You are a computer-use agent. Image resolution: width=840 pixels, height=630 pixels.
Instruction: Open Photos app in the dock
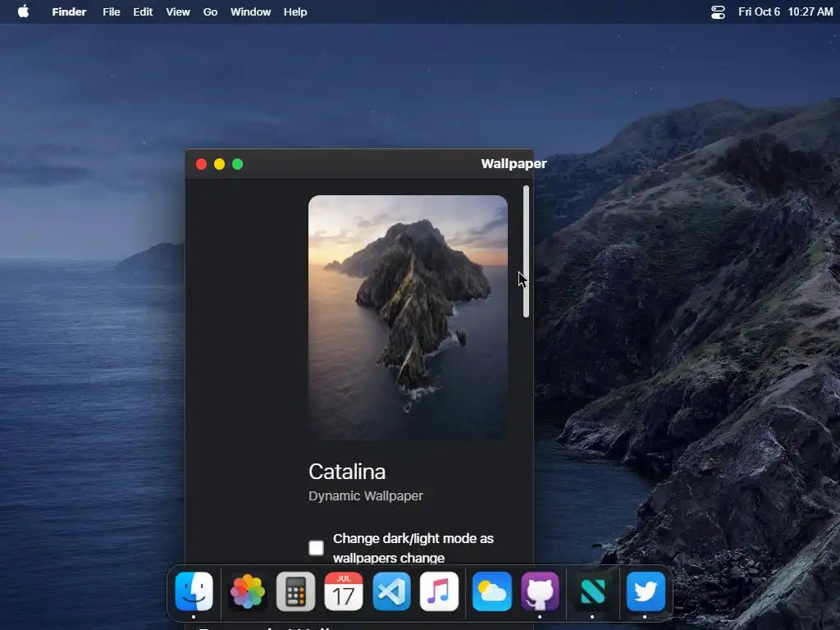pyautogui.click(x=248, y=591)
